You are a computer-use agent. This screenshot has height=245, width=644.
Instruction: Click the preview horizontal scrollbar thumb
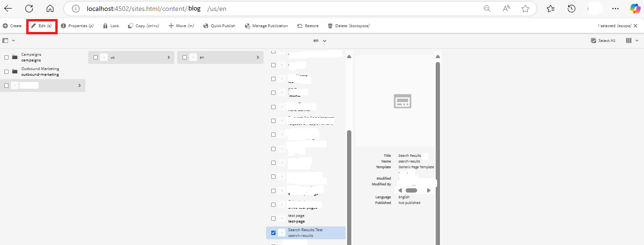411,190
